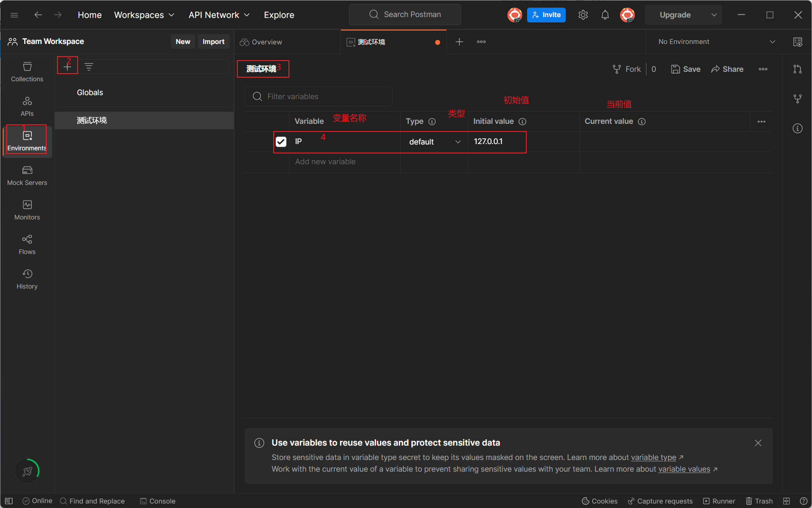Click the Save button
Screen dimensions: 812x508
tap(685, 69)
